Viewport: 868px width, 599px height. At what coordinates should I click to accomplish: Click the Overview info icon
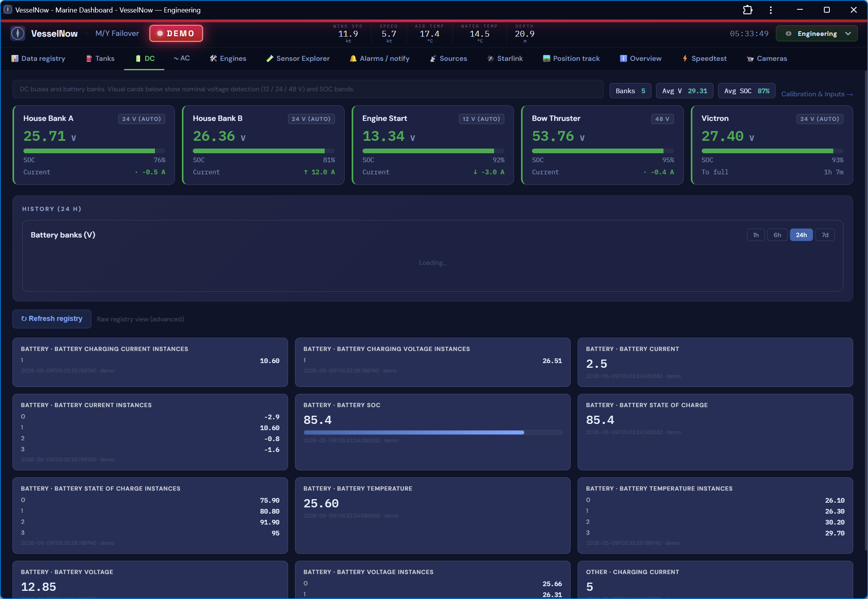(x=623, y=58)
